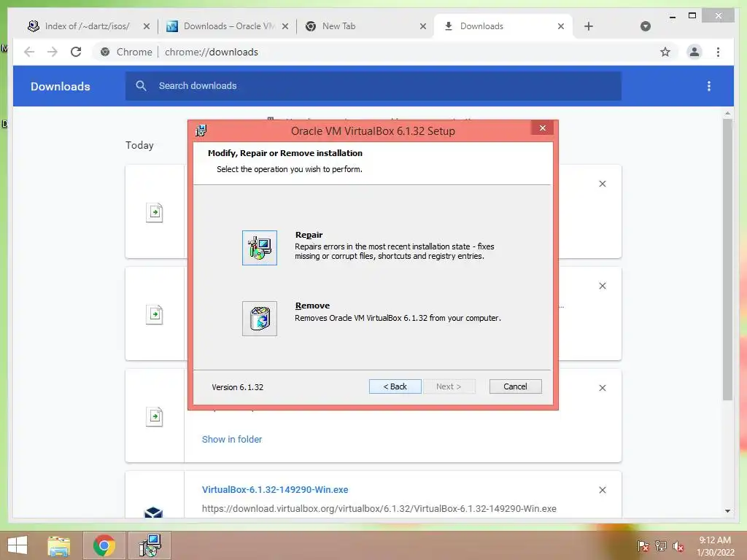Click the second download's file icon
The height and width of the screenshot is (560, 747).
click(x=155, y=315)
